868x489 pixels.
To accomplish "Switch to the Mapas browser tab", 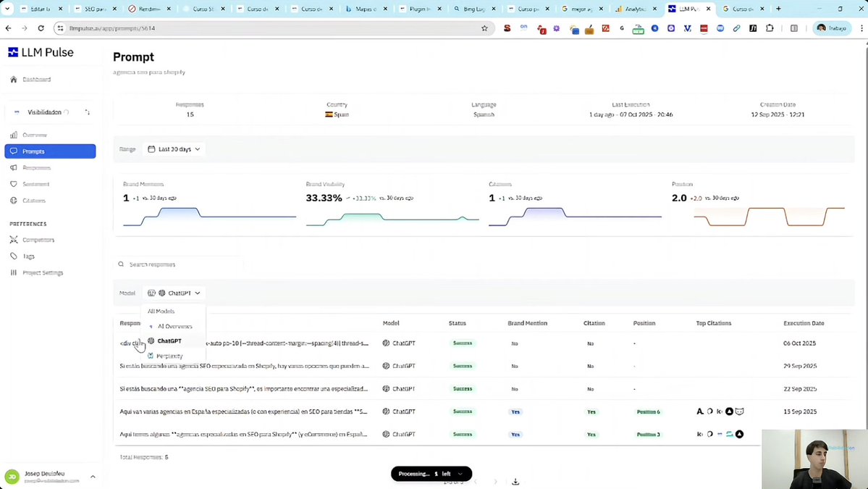I will coord(366,9).
